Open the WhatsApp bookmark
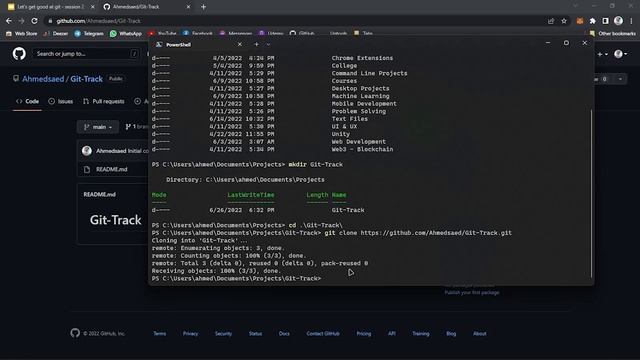Screen dimensions: 640x360 (x=126, y=33)
